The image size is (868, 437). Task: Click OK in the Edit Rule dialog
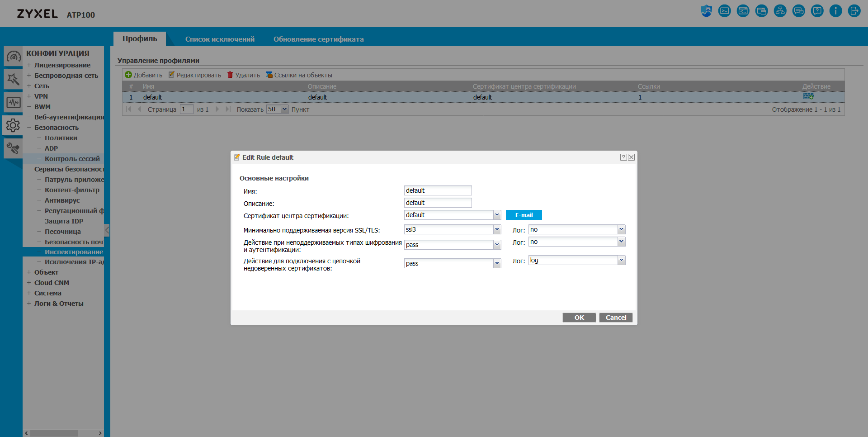click(579, 318)
